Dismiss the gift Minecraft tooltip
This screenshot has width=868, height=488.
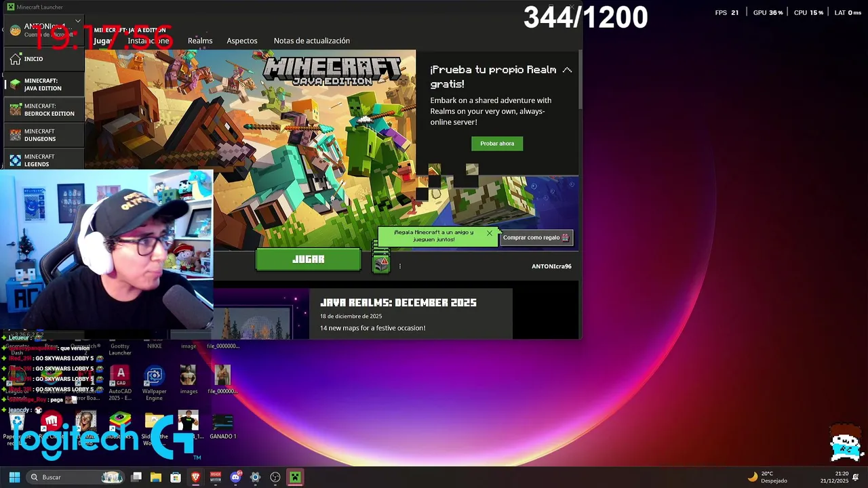[489, 233]
